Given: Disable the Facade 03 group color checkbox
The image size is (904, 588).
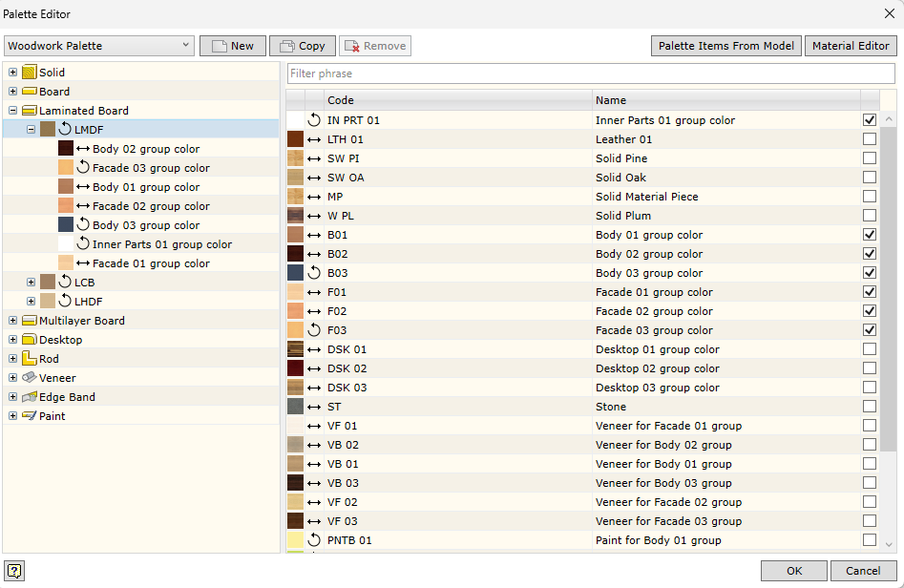Looking at the screenshot, I should coord(870,329).
